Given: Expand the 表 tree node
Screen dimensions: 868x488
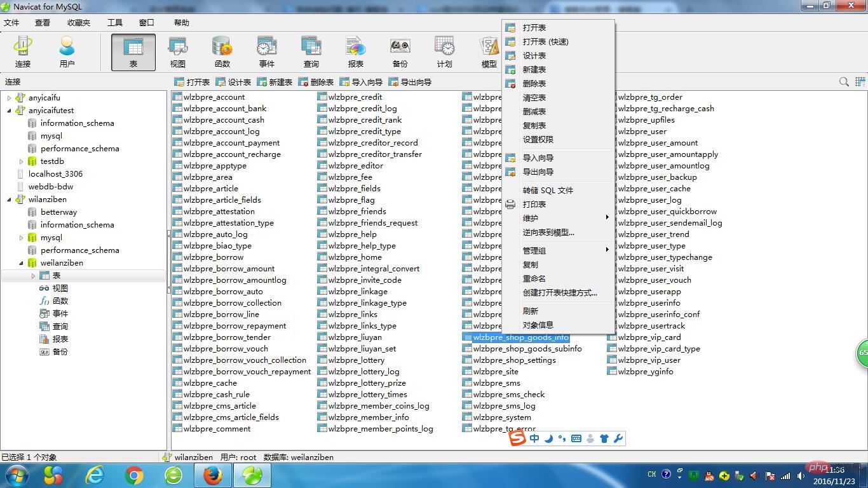Looking at the screenshot, I should click(x=33, y=276).
